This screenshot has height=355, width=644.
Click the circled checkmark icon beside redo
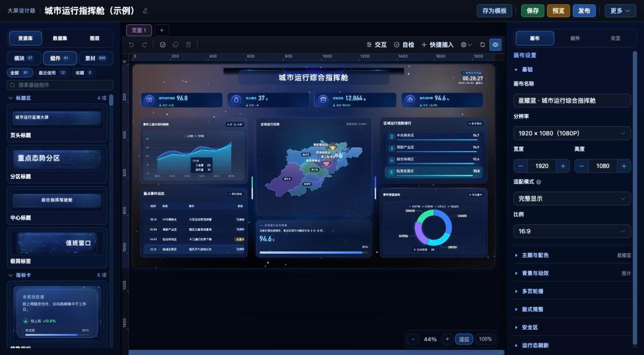[163, 45]
